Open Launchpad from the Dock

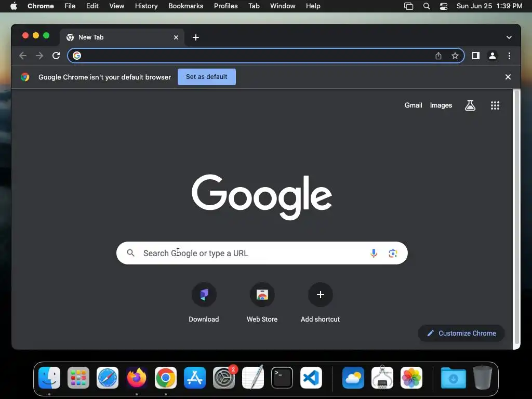tap(78, 378)
